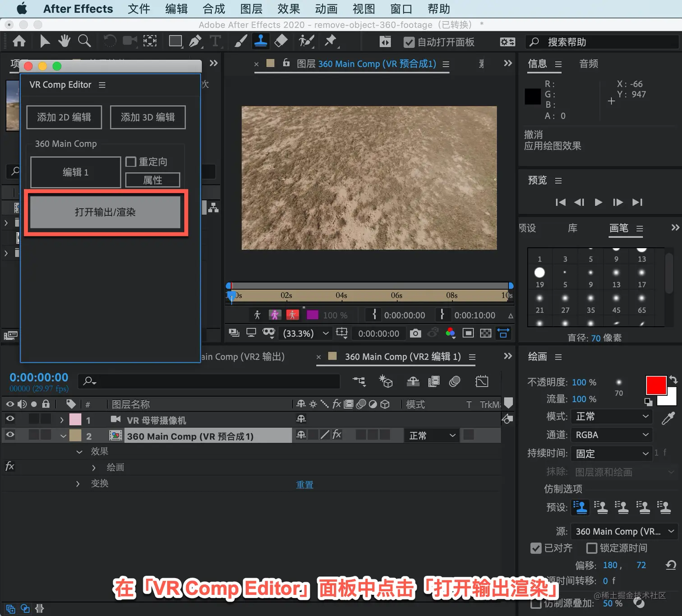This screenshot has height=616, width=682.
Task: Reset clone offset arrow icon
Action: (671, 565)
